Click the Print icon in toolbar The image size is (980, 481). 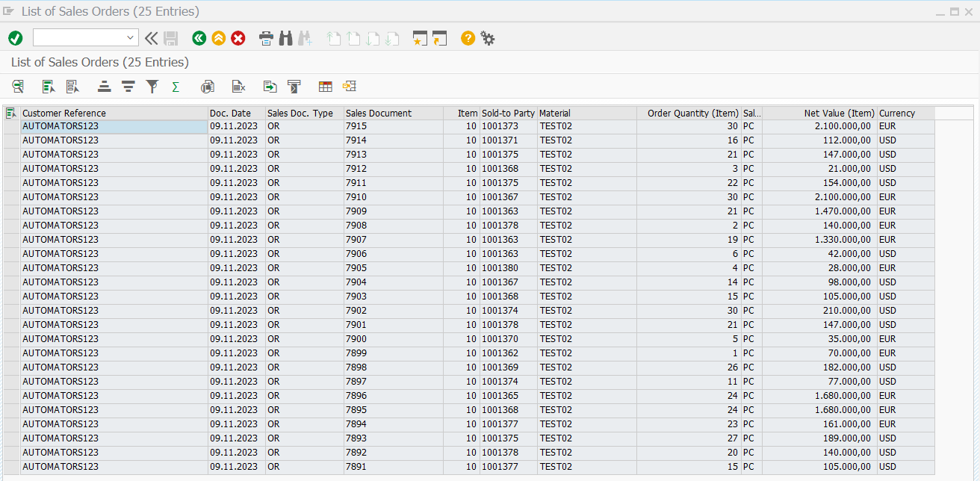[266, 38]
